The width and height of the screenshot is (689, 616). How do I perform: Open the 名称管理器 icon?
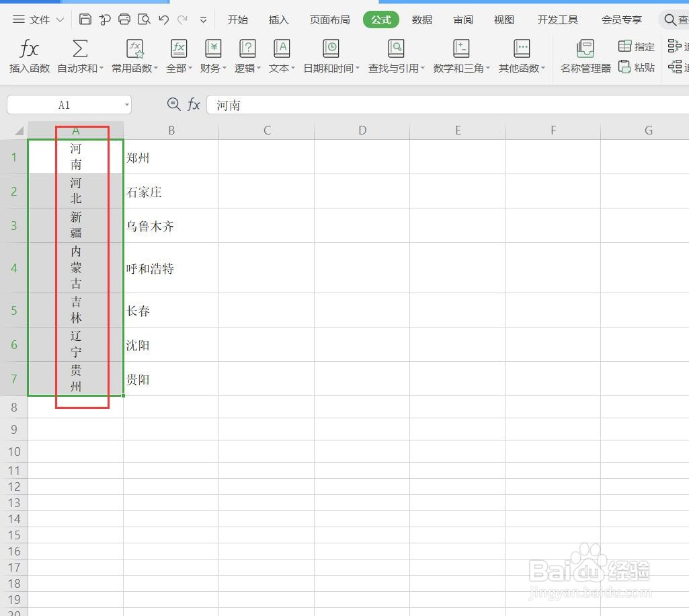[x=585, y=48]
